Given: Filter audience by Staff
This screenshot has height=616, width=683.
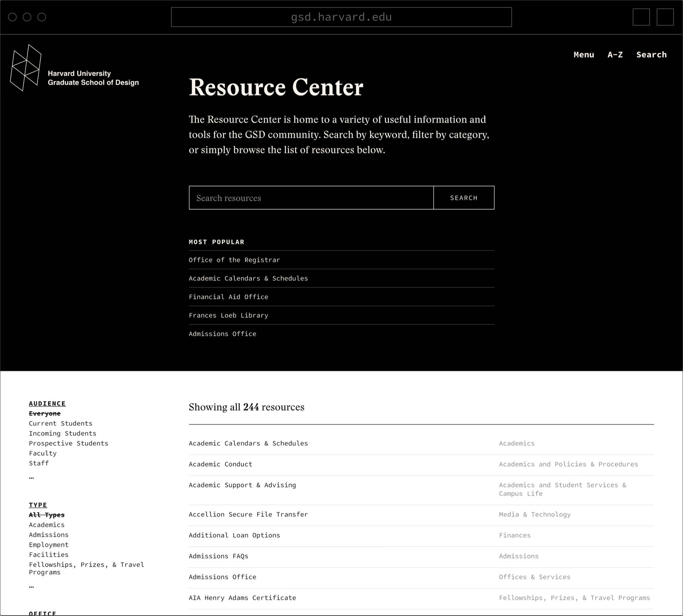Looking at the screenshot, I should coord(39,463).
